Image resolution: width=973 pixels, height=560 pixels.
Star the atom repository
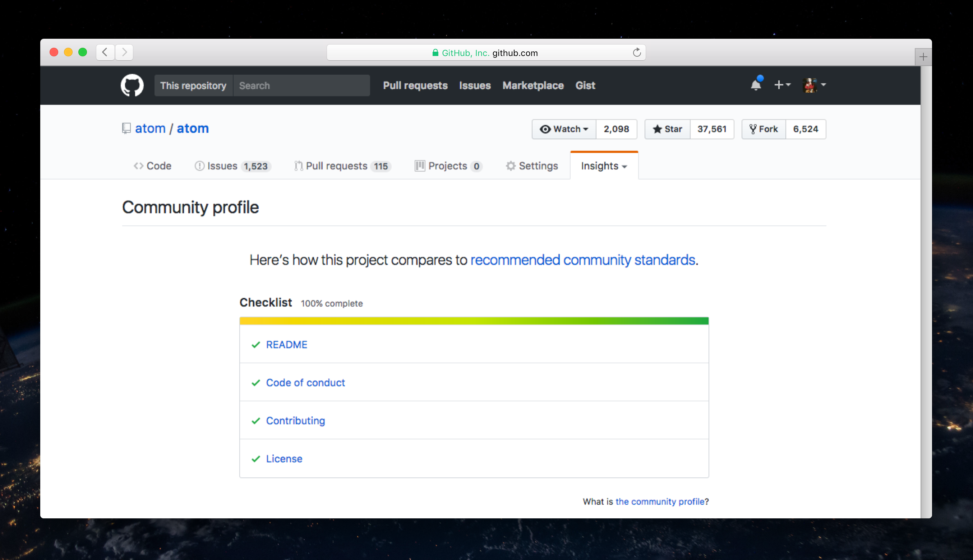[x=667, y=129]
